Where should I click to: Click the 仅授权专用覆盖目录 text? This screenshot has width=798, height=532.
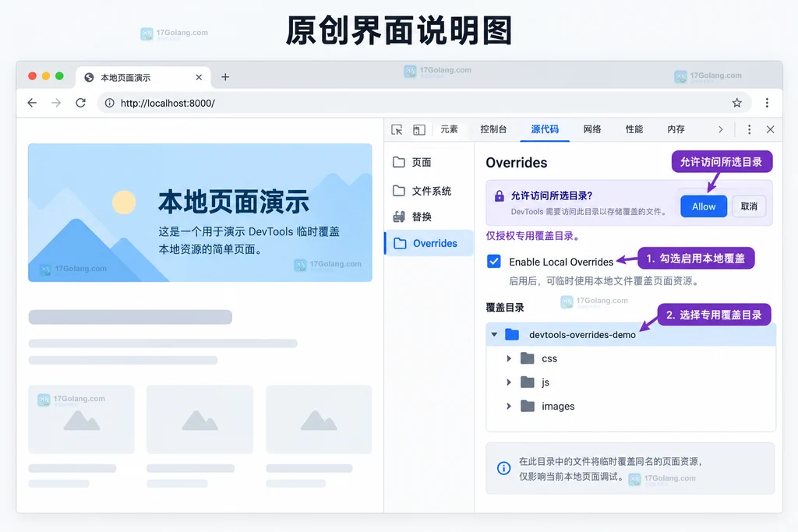tap(533, 235)
